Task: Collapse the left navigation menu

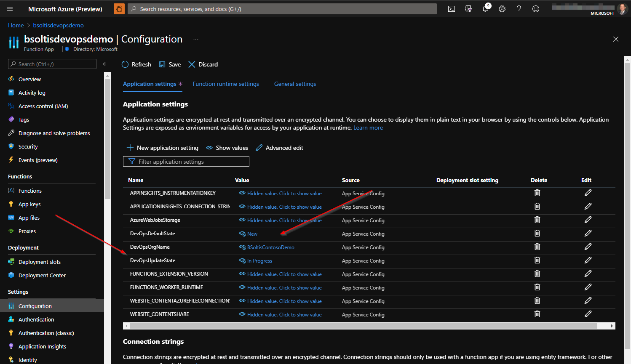Action: [x=104, y=64]
